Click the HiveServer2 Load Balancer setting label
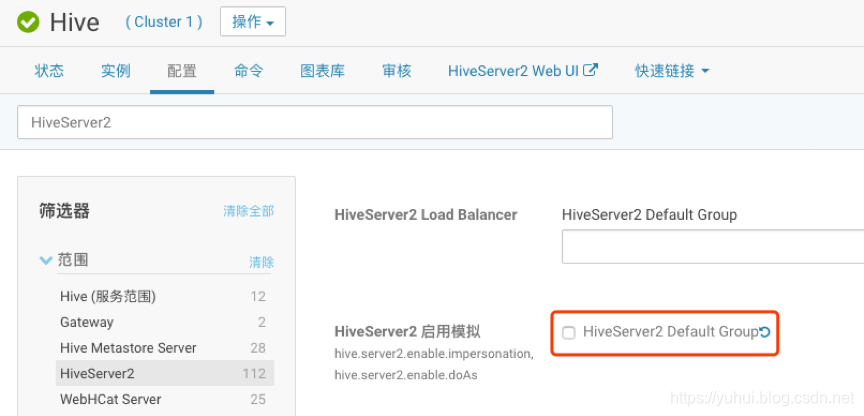 tap(426, 215)
